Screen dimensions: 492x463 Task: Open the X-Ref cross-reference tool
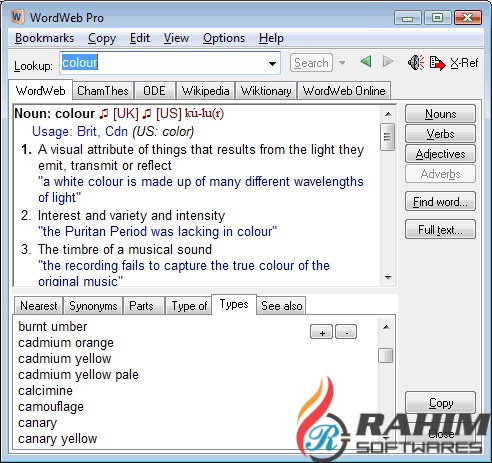coord(464,63)
